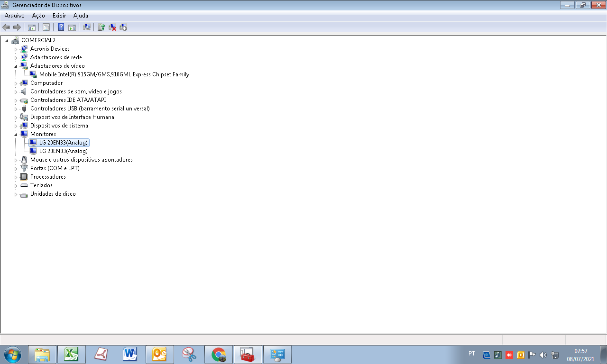Image resolution: width=607 pixels, height=364 pixels.
Task: Click the Adaptadores de rede label
Action: 56,57
